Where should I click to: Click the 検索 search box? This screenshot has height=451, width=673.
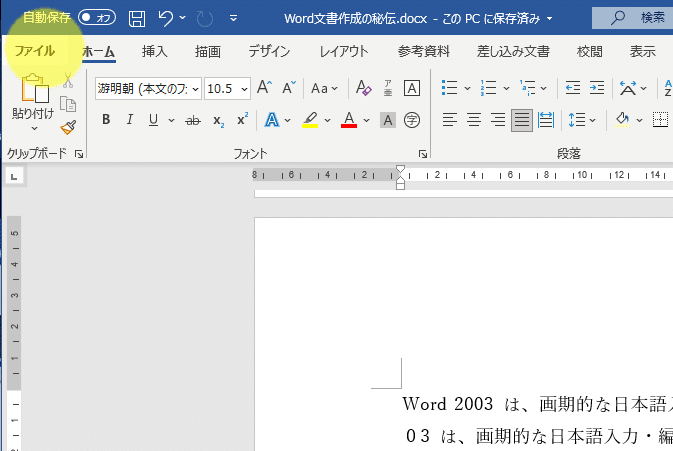click(633, 18)
